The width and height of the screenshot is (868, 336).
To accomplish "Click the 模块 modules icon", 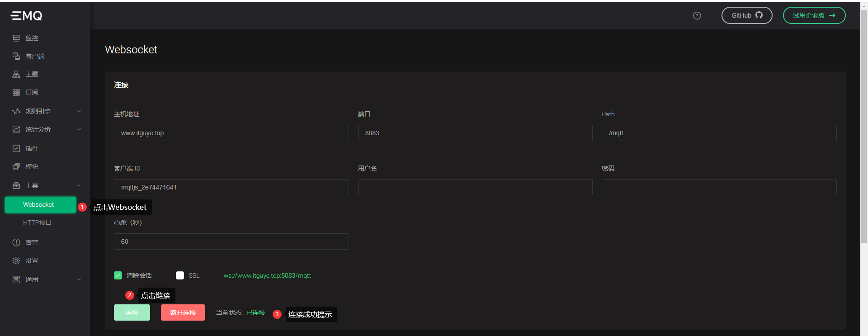I will tap(16, 166).
